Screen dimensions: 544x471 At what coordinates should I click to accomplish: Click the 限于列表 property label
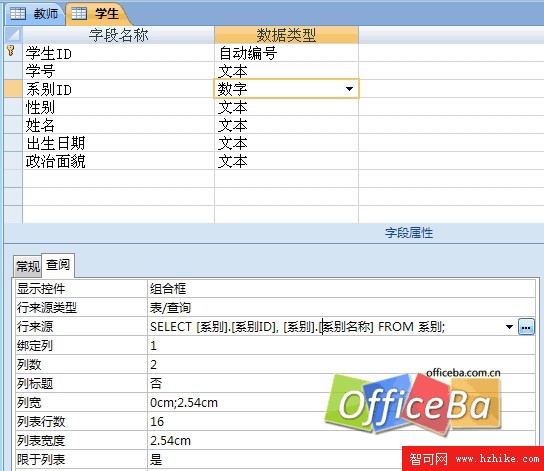tap(41, 460)
